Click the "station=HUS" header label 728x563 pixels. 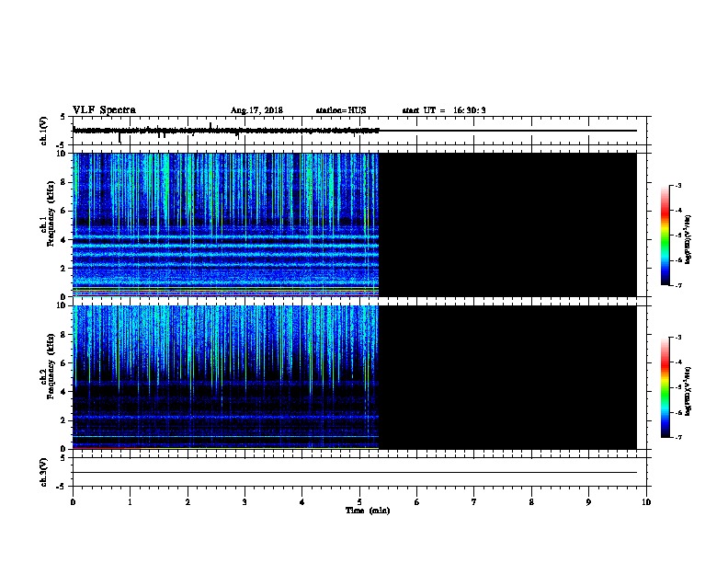coord(341,110)
